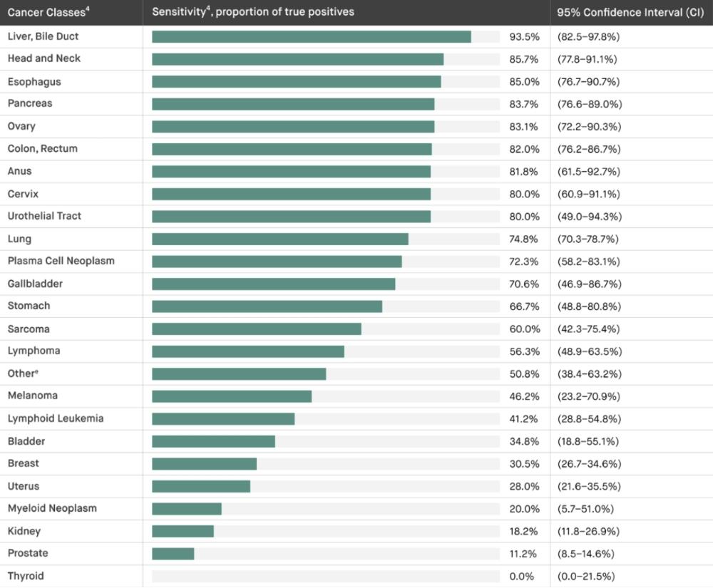Click the 85.0% Esophagus sensitivity value
713x588 pixels.
coord(525,81)
